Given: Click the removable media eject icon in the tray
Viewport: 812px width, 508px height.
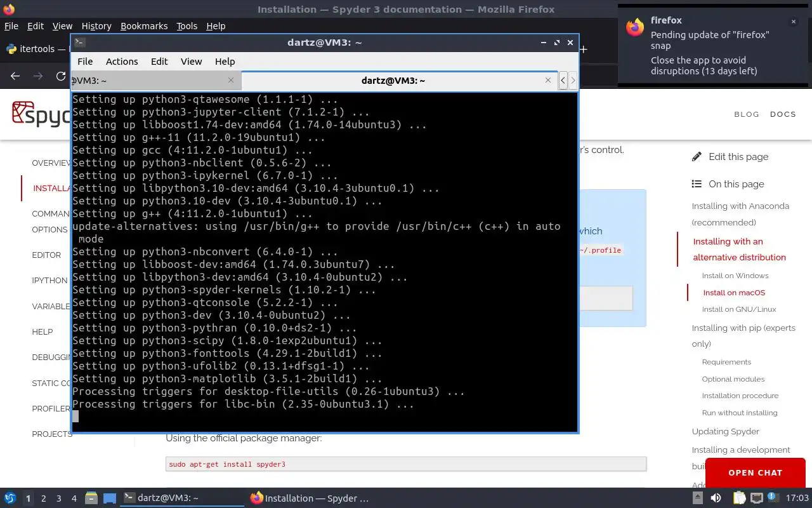Looking at the screenshot, I should [x=698, y=498].
